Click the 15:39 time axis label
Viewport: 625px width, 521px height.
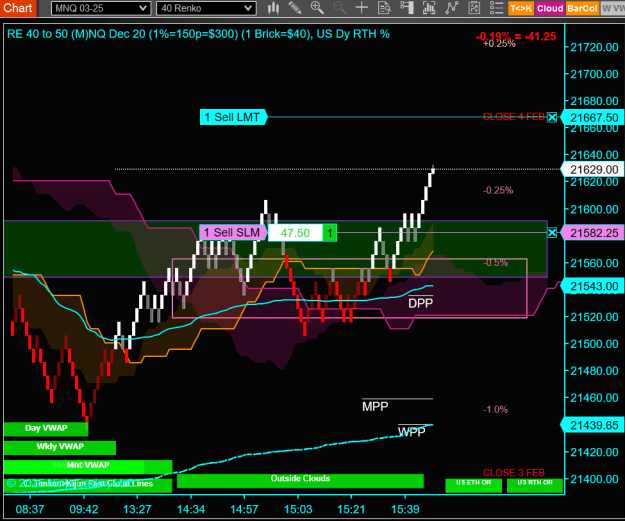tap(405, 509)
